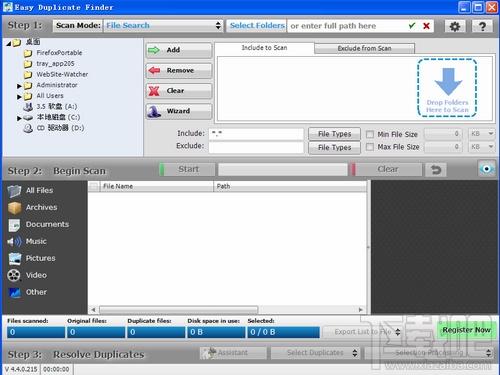Switch to the Include to Scan tab
The width and height of the screenshot is (500, 375).
tap(264, 48)
